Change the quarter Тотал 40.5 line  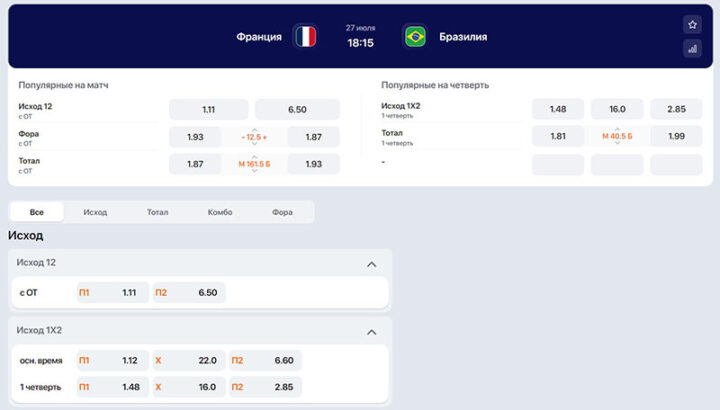(616, 136)
